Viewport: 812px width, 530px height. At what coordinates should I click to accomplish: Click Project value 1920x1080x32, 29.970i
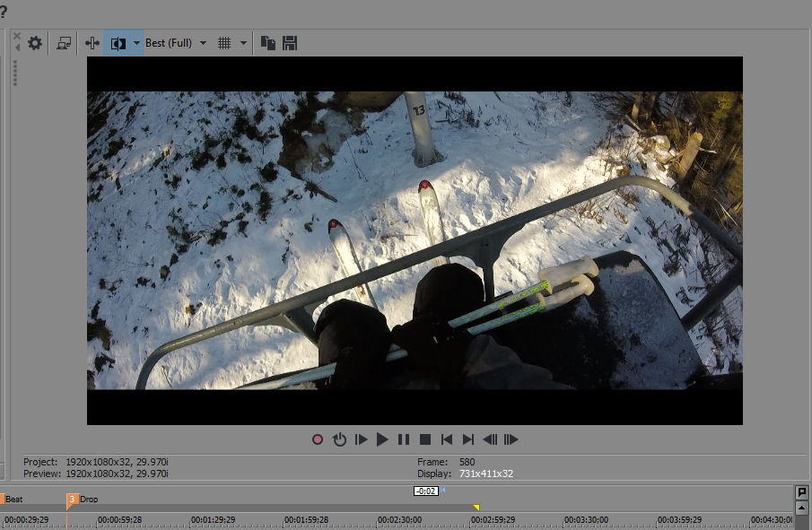click(117, 462)
